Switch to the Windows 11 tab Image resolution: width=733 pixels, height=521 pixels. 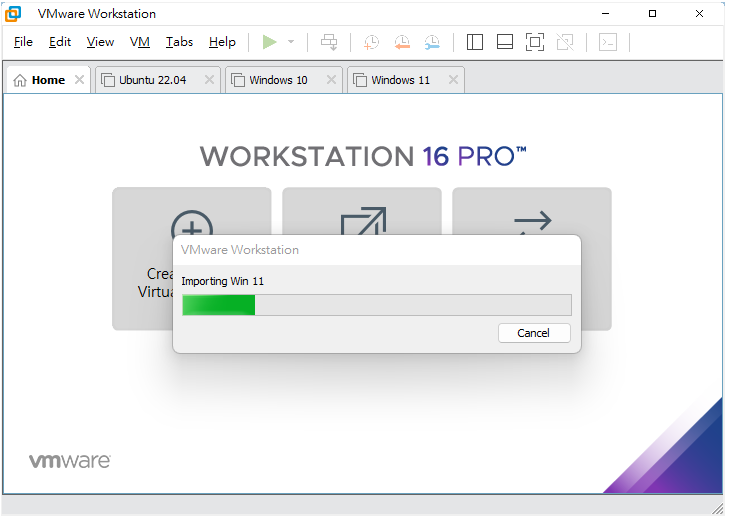coord(400,80)
